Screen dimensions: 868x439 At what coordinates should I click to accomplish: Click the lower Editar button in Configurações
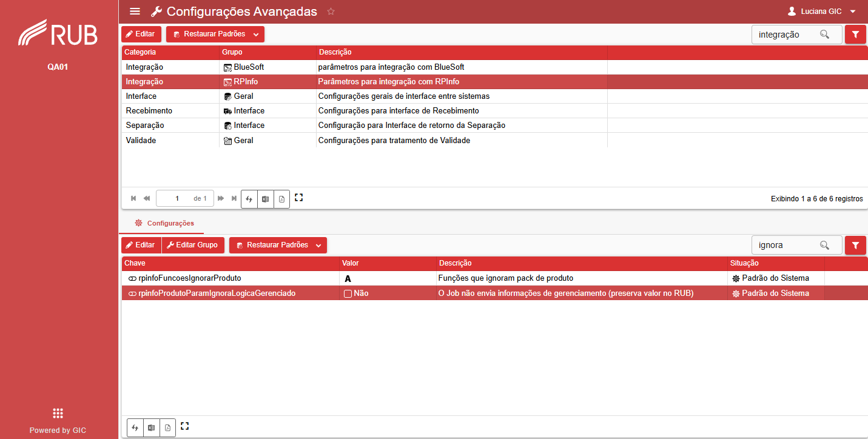[x=141, y=245]
